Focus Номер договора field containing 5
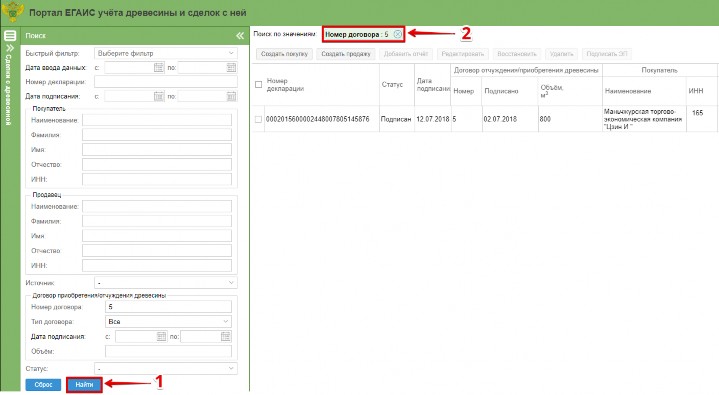Image resolution: width=719 pixels, height=395 pixels. point(168,306)
